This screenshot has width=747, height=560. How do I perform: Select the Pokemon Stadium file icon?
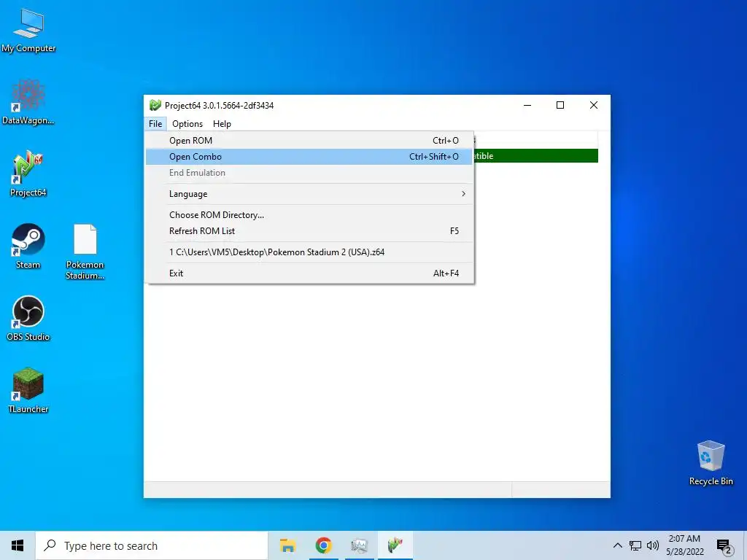pyautogui.click(x=85, y=252)
